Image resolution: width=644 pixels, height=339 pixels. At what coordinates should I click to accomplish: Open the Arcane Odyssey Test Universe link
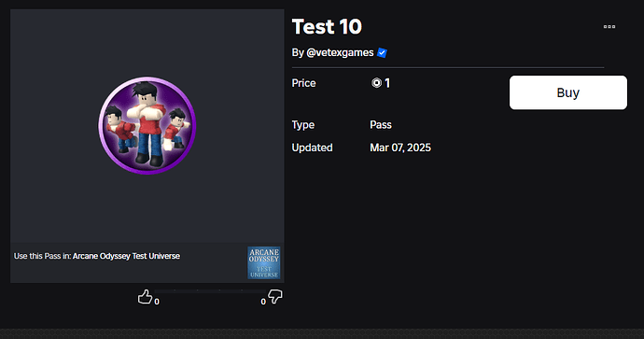[126, 256]
